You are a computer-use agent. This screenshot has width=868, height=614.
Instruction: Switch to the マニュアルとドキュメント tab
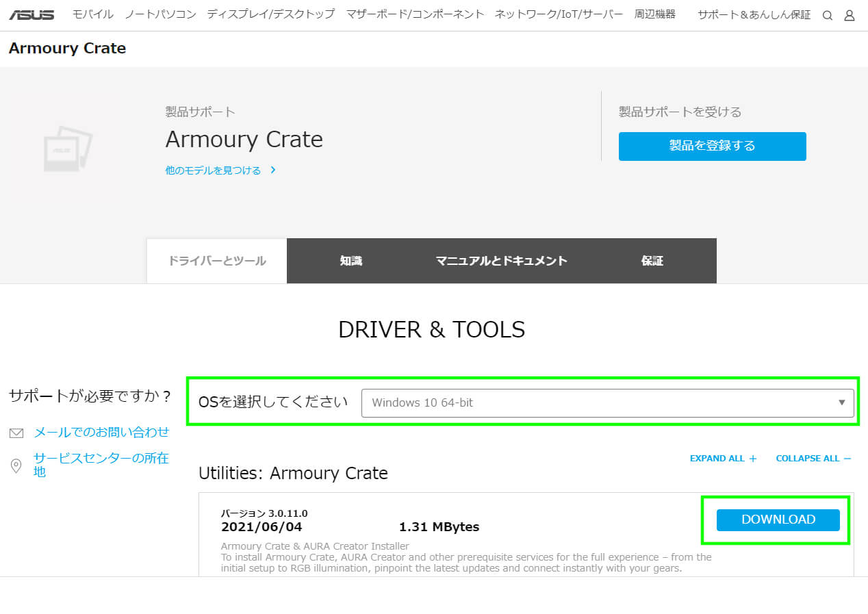click(x=502, y=261)
